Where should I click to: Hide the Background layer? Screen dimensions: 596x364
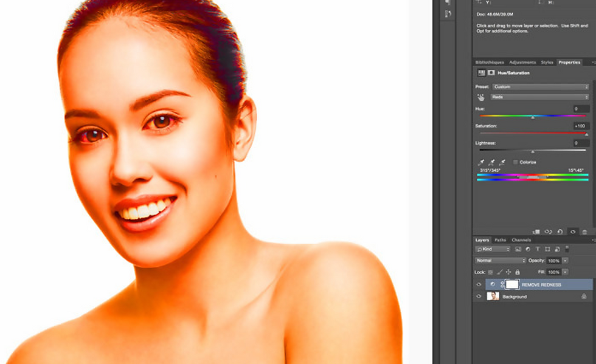[479, 297]
